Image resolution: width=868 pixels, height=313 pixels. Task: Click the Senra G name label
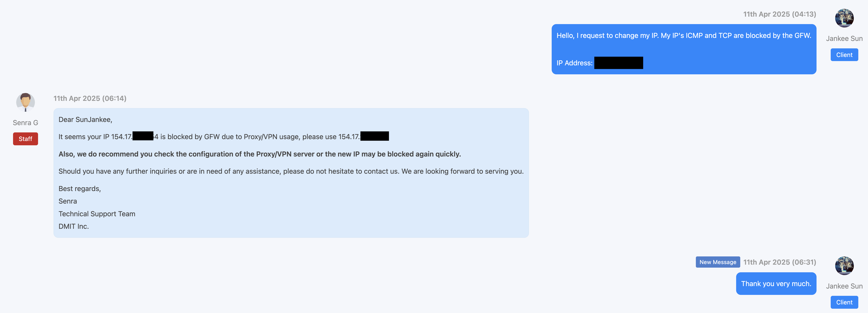pyautogui.click(x=25, y=123)
